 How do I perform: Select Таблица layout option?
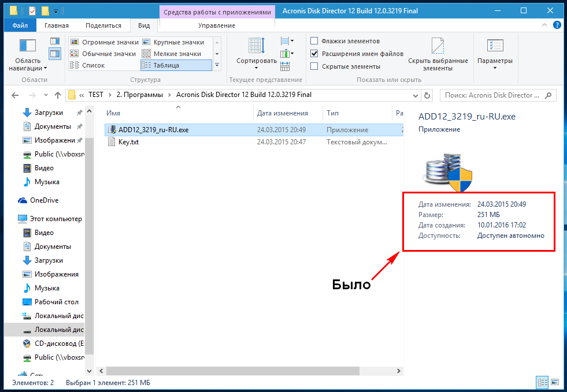click(x=176, y=65)
